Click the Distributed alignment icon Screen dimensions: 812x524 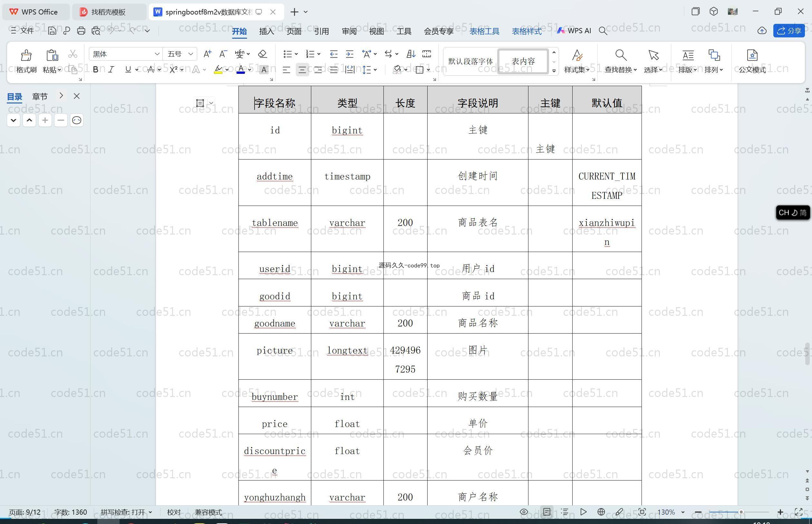point(350,70)
